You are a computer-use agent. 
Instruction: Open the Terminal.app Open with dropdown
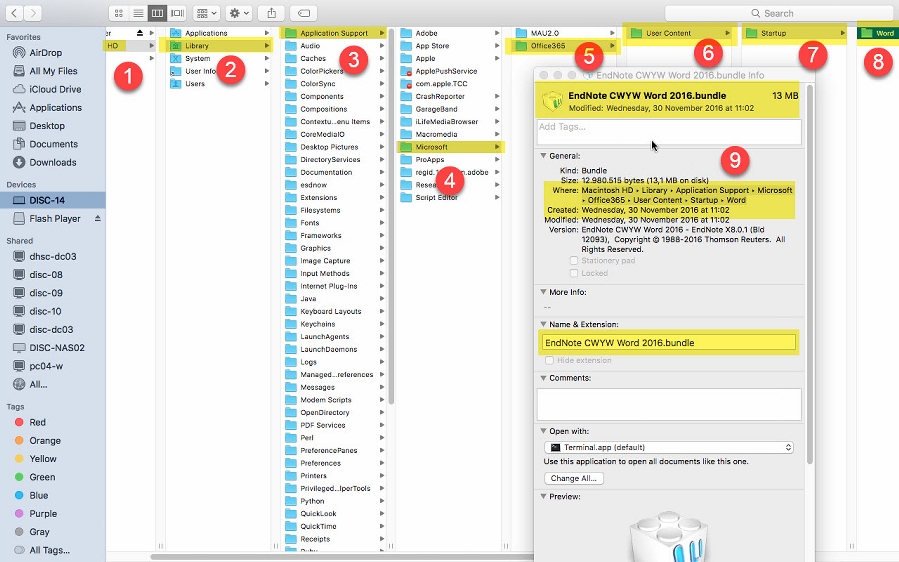(x=669, y=447)
